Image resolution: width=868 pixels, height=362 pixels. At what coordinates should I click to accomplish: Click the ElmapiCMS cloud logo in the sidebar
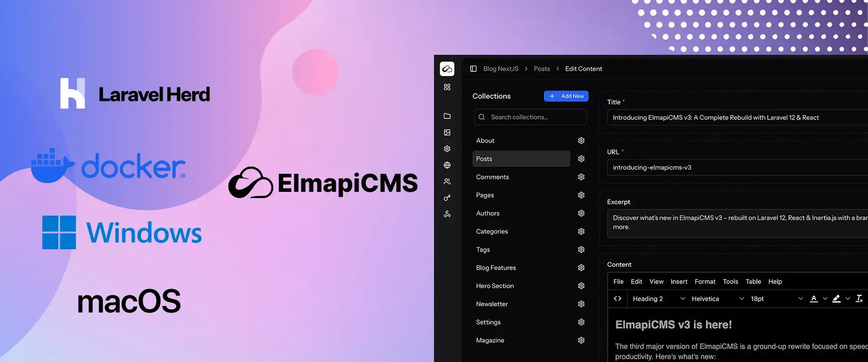[x=447, y=69]
